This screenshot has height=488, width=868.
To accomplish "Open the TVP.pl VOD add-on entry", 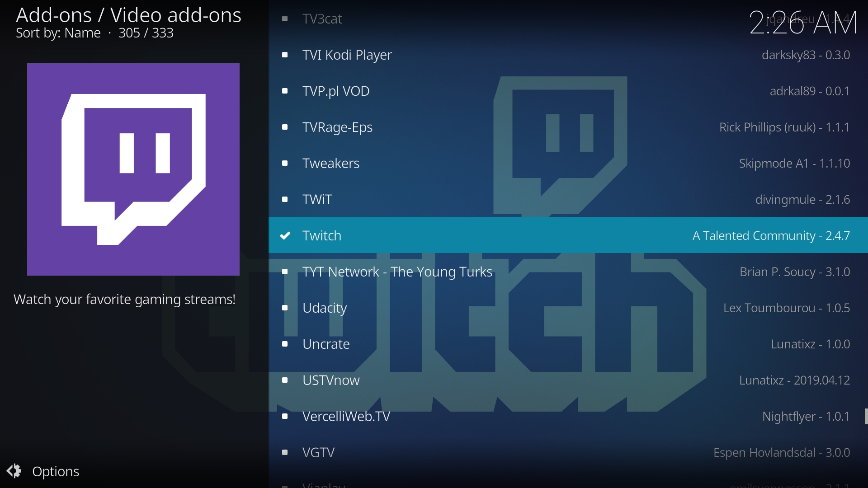I will (x=336, y=91).
